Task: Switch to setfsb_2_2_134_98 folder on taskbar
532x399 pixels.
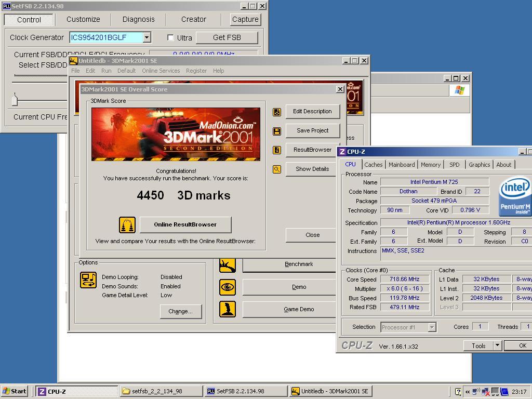Action: click(162, 391)
